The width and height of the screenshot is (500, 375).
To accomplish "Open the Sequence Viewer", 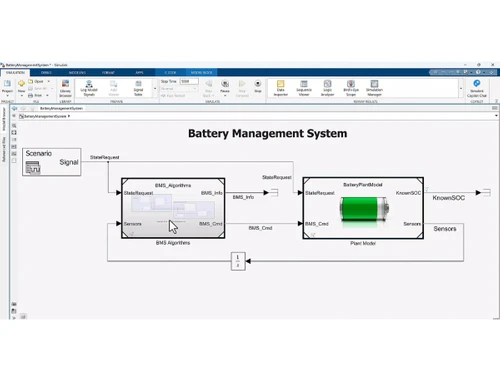I will click(x=304, y=88).
